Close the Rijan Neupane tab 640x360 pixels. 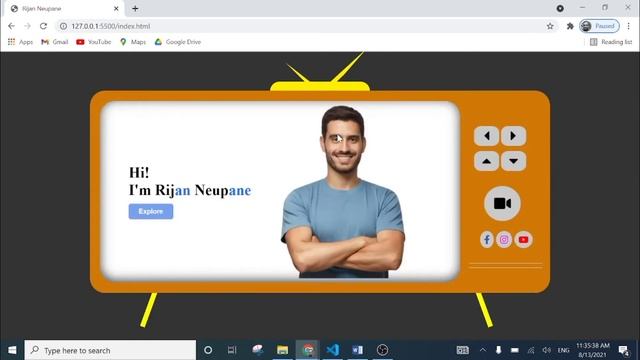(116, 8)
